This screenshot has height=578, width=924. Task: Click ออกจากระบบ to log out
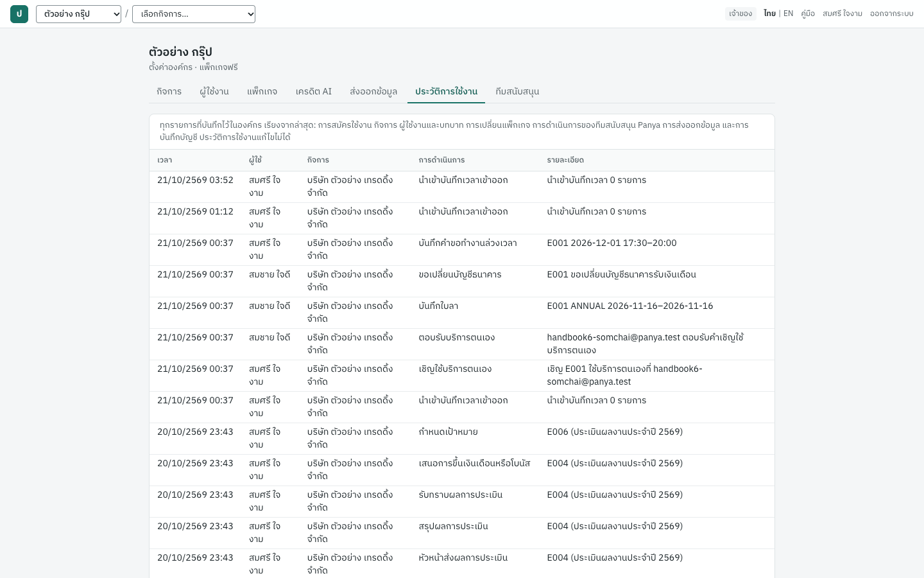(x=892, y=13)
